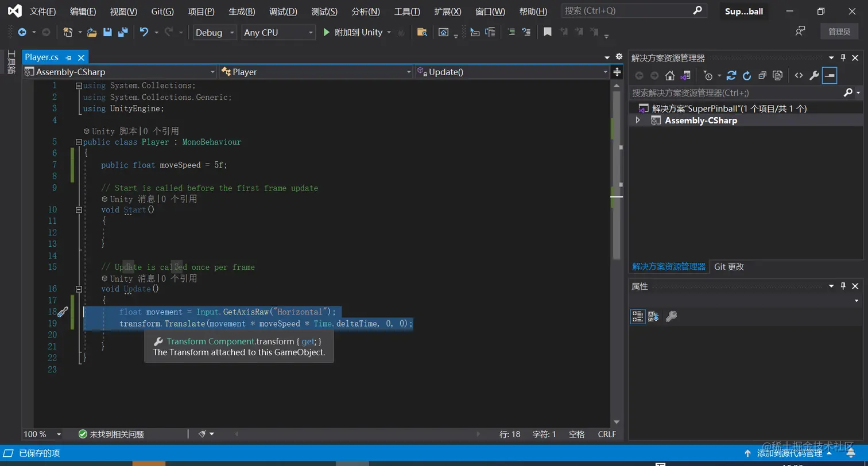Open the Debug configuration dropdown
The image size is (868, 466).
coord(215,33)
